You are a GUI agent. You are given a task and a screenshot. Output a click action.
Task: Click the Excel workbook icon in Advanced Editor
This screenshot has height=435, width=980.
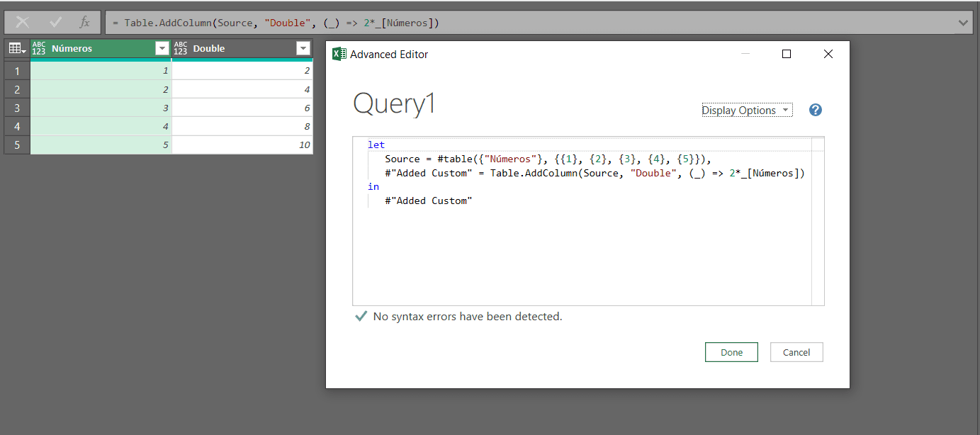coord(339,54)
